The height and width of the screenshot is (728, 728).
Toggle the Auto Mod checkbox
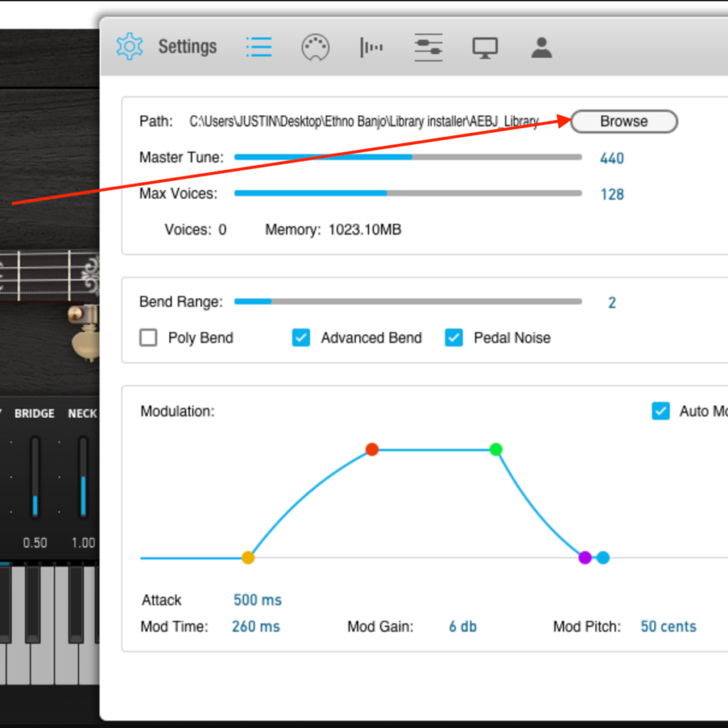(661, 411)
